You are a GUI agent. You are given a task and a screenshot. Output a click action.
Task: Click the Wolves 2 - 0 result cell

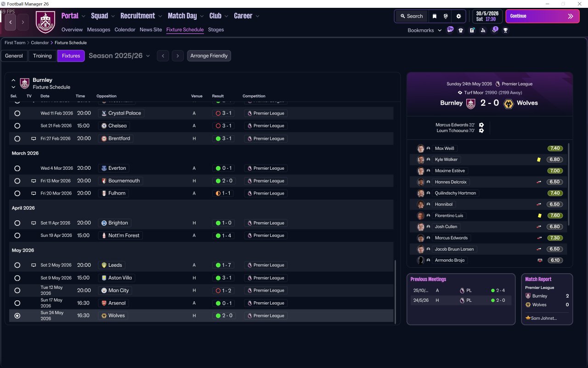coord(224,316)
